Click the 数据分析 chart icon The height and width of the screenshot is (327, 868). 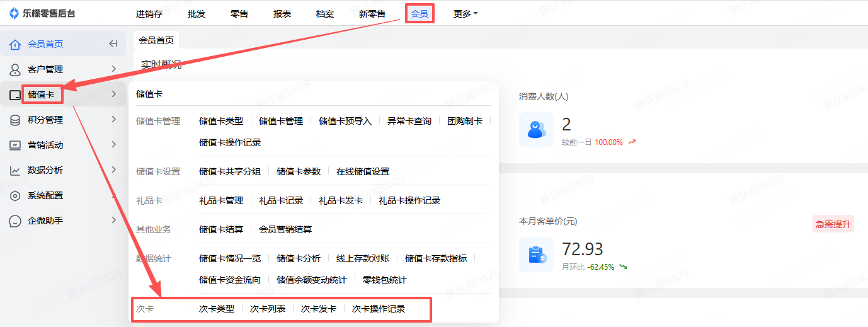pyautogui.click(x=15, y=170)
